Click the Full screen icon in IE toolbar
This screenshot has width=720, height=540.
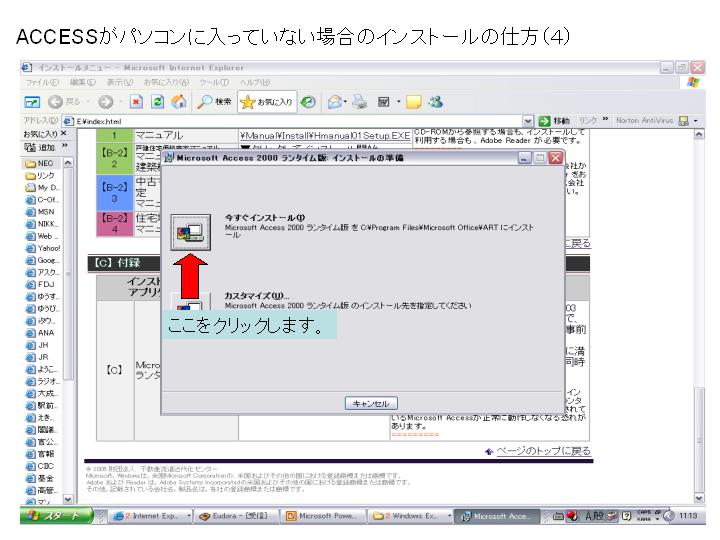[32, 102]
